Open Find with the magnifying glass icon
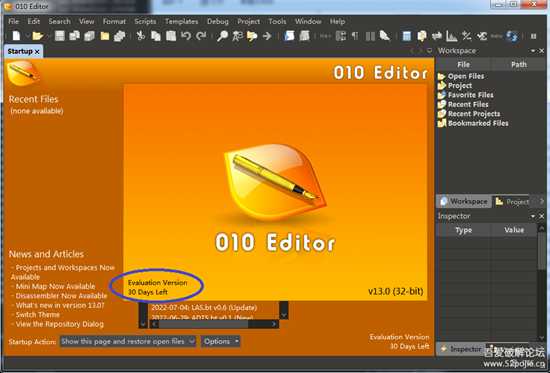 pos(222,36)
